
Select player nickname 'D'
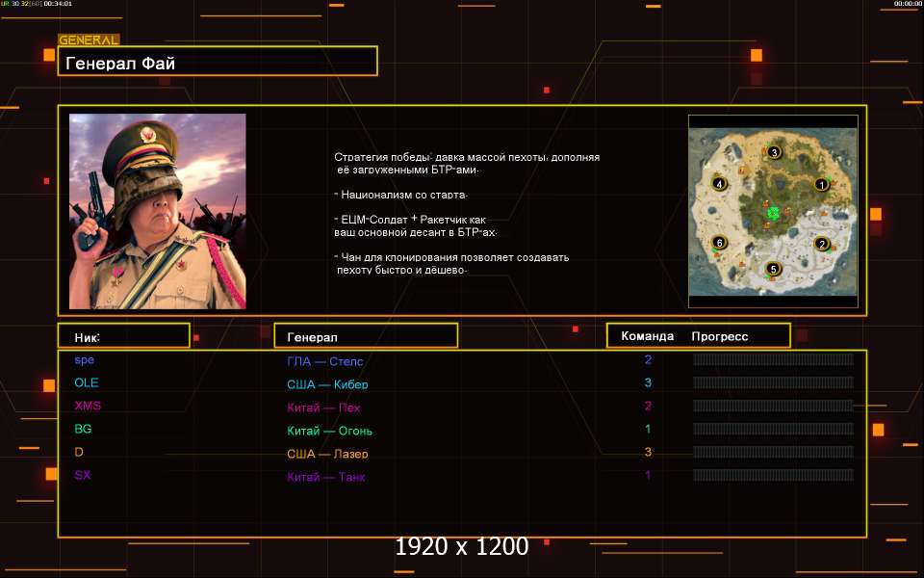(79, 452)
